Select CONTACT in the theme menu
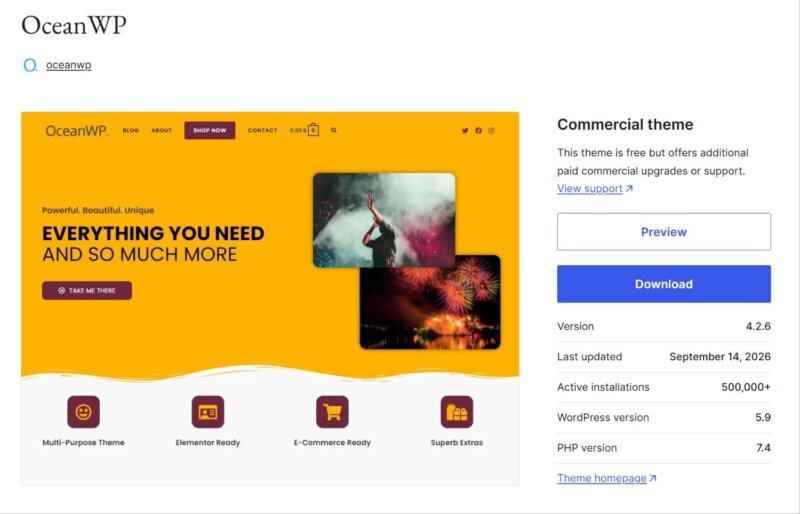This screenshot has height=514, width=800. tap(262, 130)
